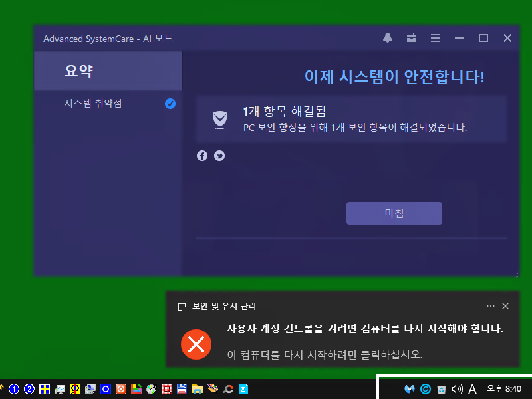
Task: Click the blue checkmark beside 시스템 취약점
Action: coord(170,104)
